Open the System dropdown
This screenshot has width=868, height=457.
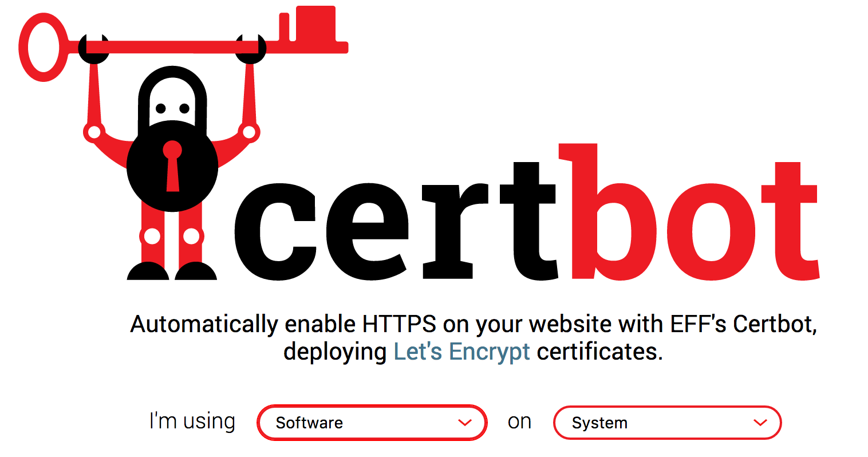click(667, 423)
